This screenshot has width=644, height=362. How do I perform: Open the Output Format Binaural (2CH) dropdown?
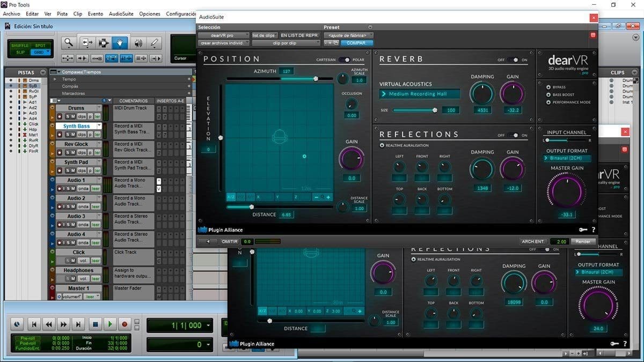point(567,158)
